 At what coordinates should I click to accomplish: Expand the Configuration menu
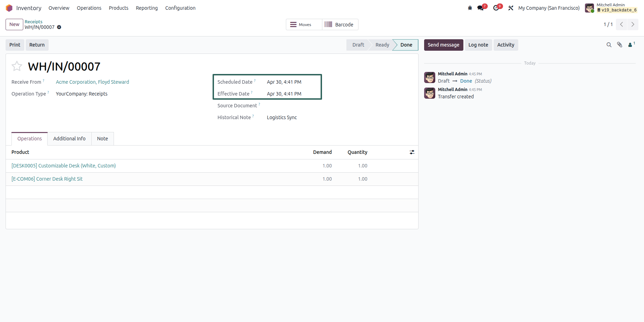180,8
